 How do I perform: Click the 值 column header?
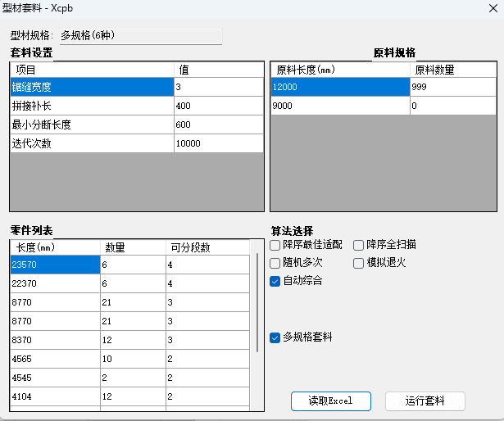coord(219,70)
